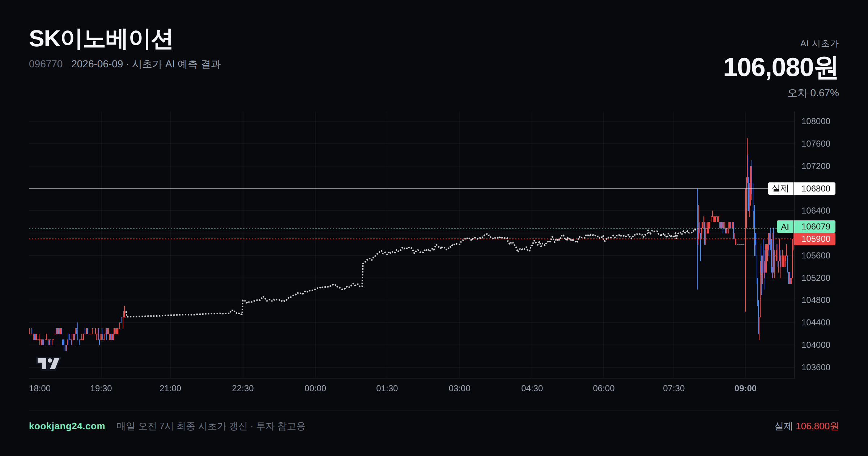Click the SK이노베이션 stock title

[101, 39]
